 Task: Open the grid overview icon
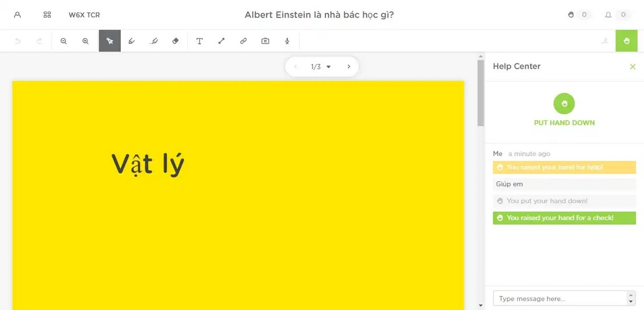47,15
